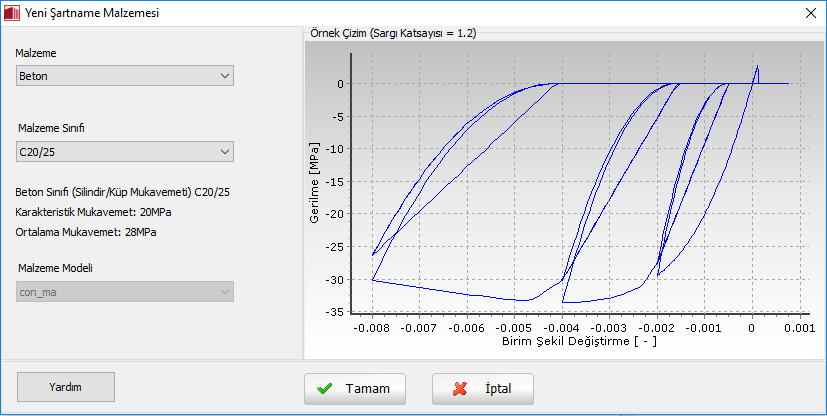Viewport: 827px width, 416px height.
Task: Cancel using the İptal button label
Action: pyautogui.click(x=498, y=388)
